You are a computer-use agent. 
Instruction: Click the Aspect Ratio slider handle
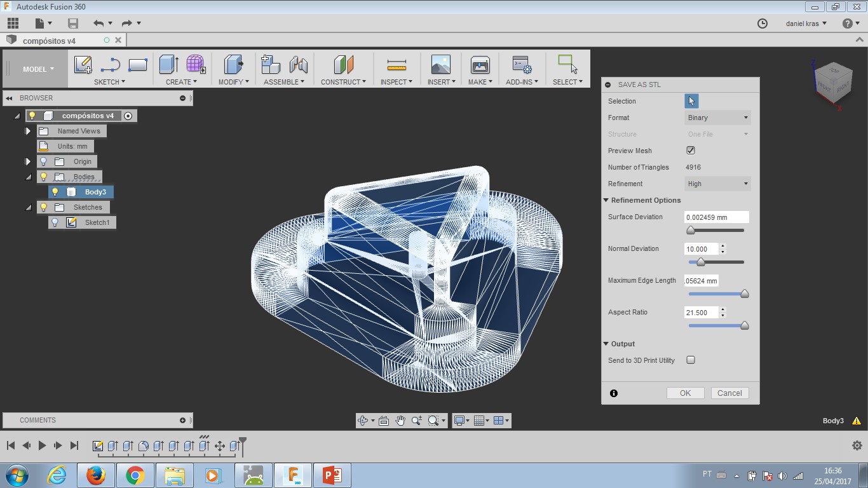745,325
